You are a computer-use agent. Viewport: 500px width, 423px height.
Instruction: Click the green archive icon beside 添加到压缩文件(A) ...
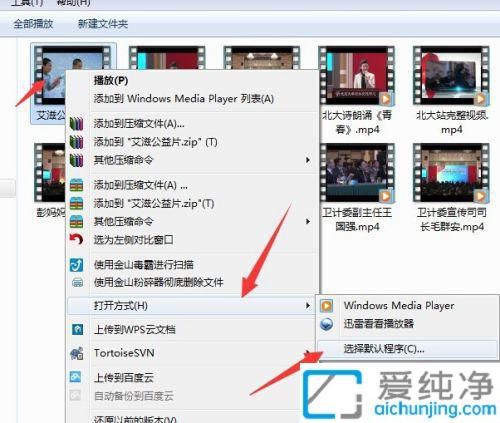(x=76, y=185)
